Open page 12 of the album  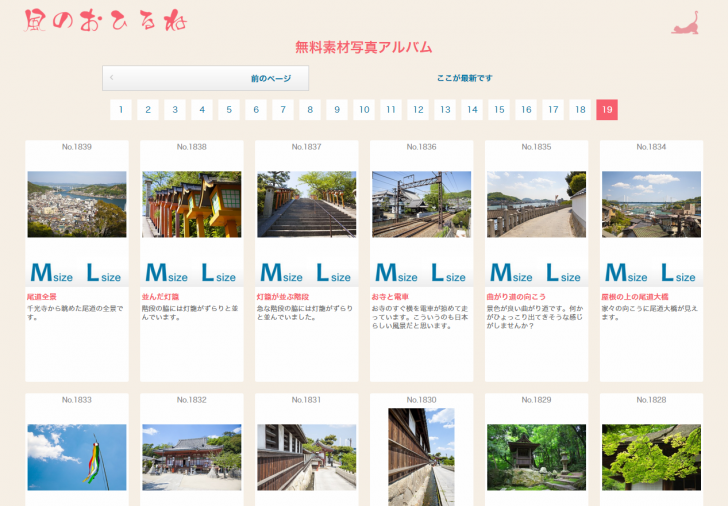(x=418, y=110)
